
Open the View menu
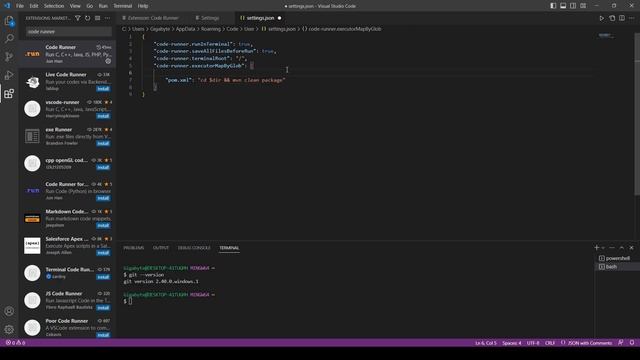75,6
